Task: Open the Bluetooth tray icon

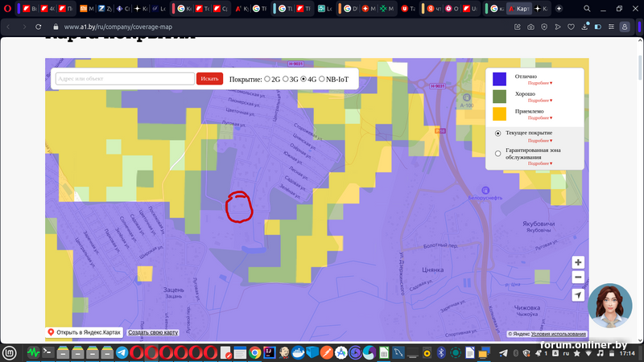Action: 441,352
